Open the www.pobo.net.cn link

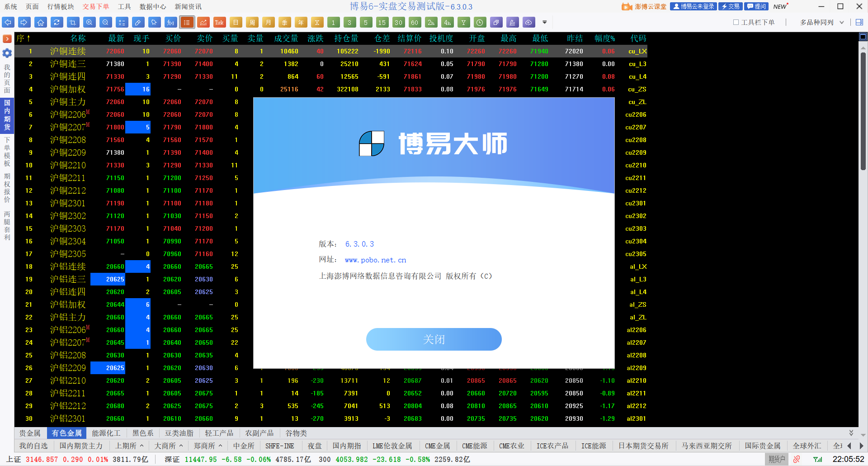(375, 260)
